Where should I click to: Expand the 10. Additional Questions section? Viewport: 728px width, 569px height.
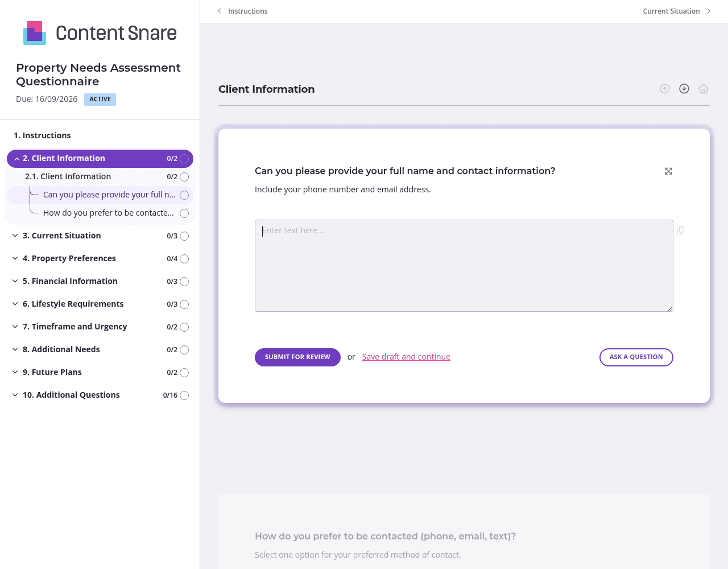click(15, 395)
